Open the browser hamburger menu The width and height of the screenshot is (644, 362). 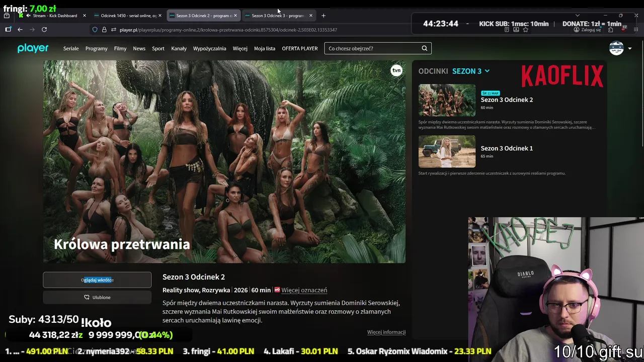pos(636,30)
